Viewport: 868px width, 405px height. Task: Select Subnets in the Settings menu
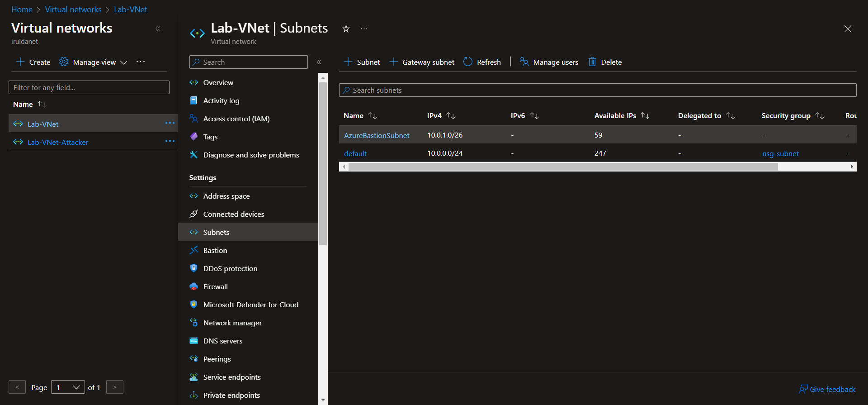coord(248,232)
